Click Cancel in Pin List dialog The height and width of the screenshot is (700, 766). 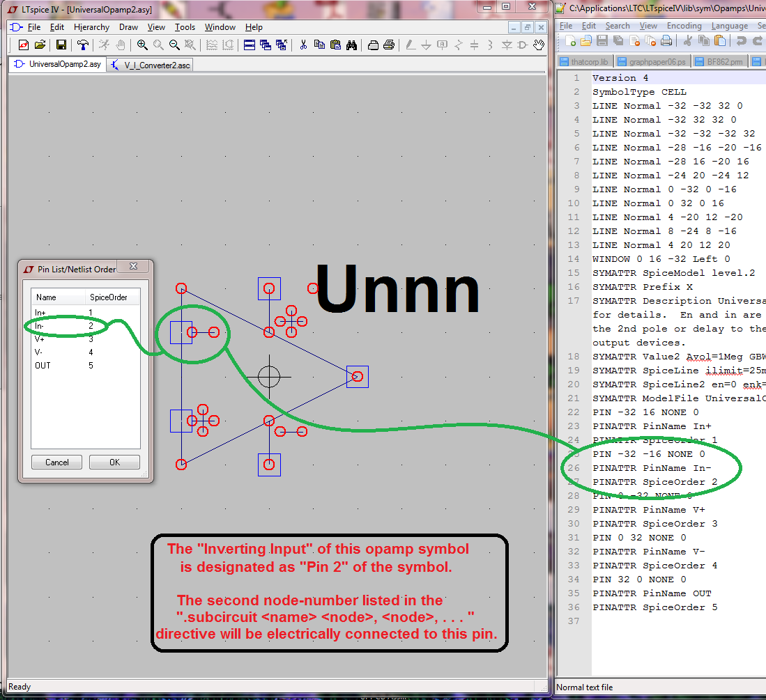tap(56, 462)
